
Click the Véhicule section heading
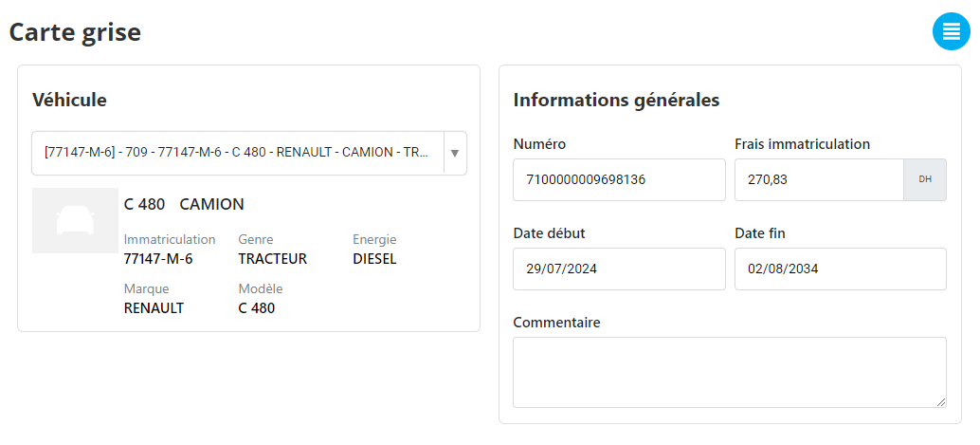69,100
